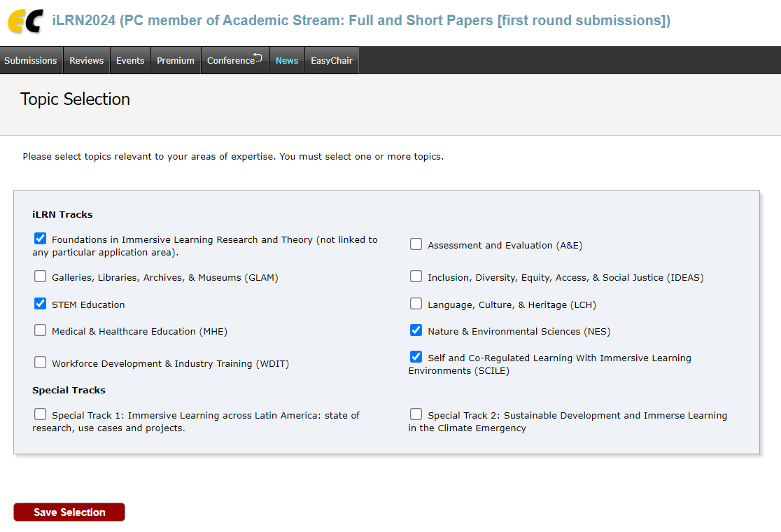Check Galleries, Libraries, Archives, & Museums (GLAM)
Screen dimensions: 781x532
point(41,276)
